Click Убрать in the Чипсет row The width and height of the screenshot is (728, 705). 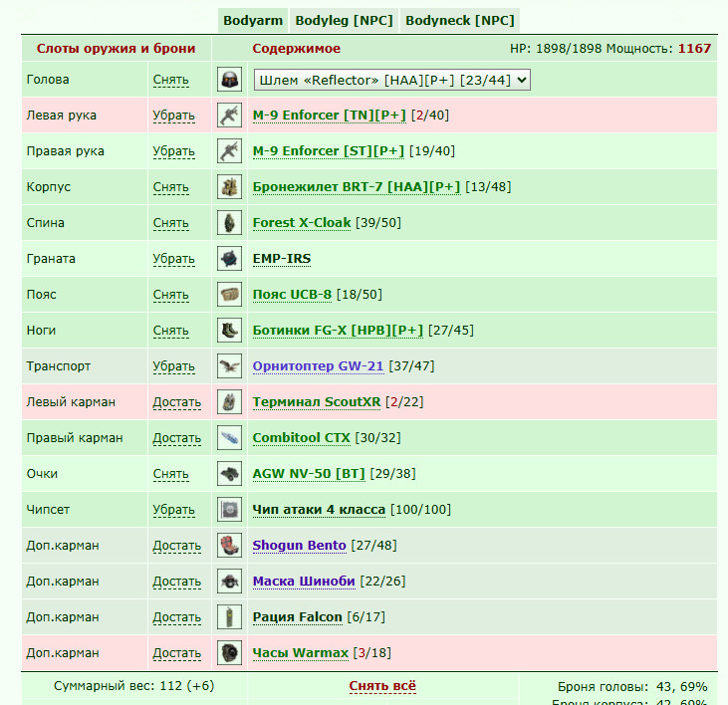(173, 510)
